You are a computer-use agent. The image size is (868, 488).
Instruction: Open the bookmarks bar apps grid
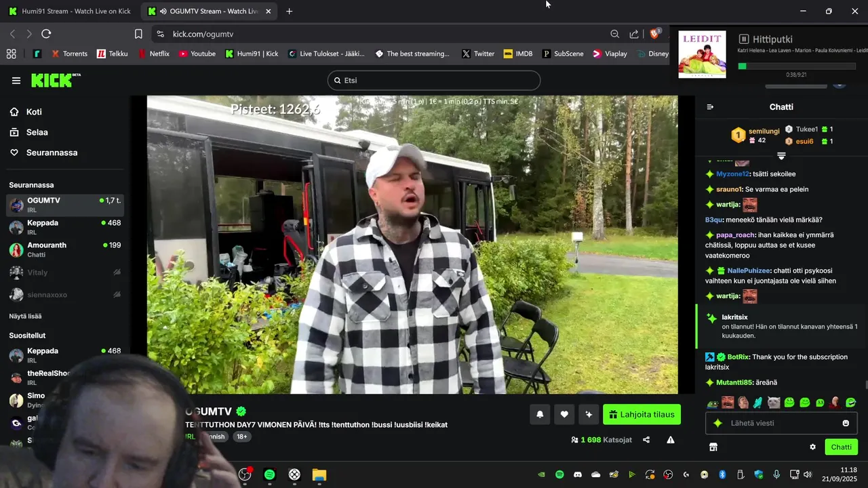pos(11,54)
